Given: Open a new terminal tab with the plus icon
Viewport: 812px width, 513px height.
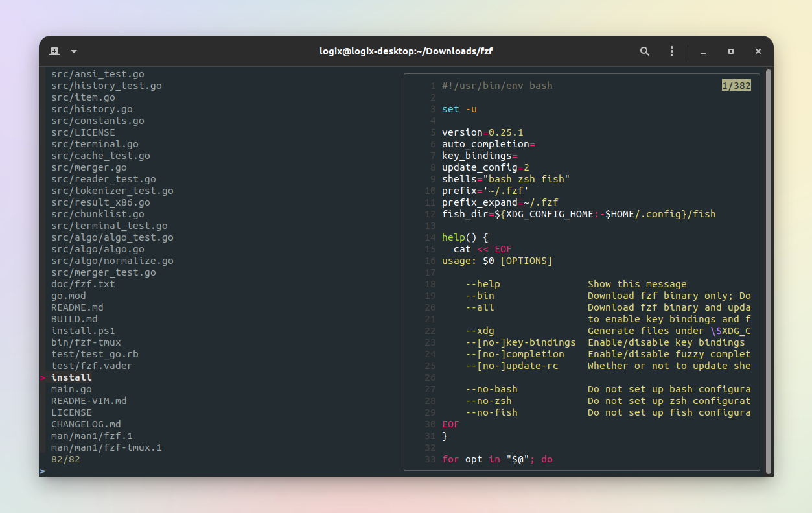Looking at the screenshot, I should click(54, 51).
